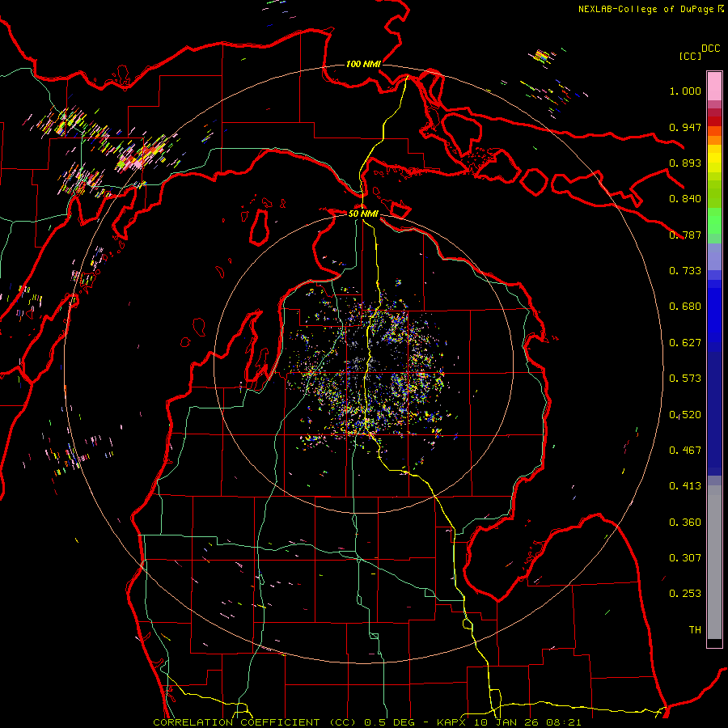The width and height of the screenshot is (728, 728).
Task: Click the 0.573 legend value
Action: click(x=685, y=379)
